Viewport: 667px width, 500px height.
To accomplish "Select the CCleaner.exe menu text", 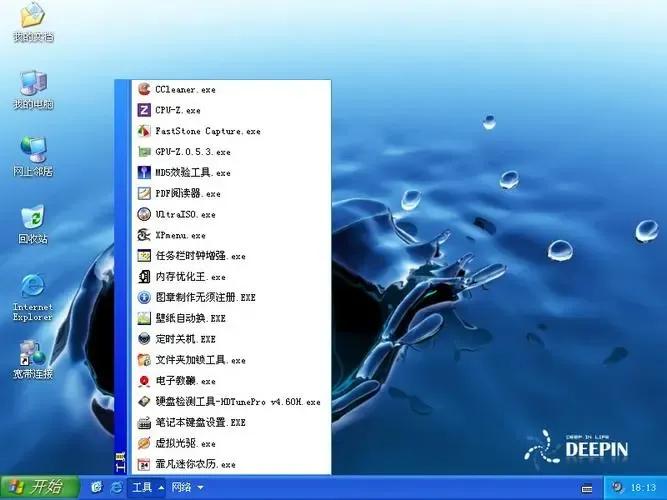I will tap(185, 90).
